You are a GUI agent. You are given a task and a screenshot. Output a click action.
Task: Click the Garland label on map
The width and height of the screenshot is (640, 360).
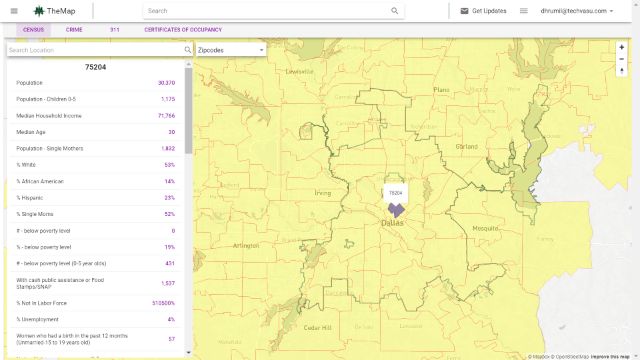[467, 146]
